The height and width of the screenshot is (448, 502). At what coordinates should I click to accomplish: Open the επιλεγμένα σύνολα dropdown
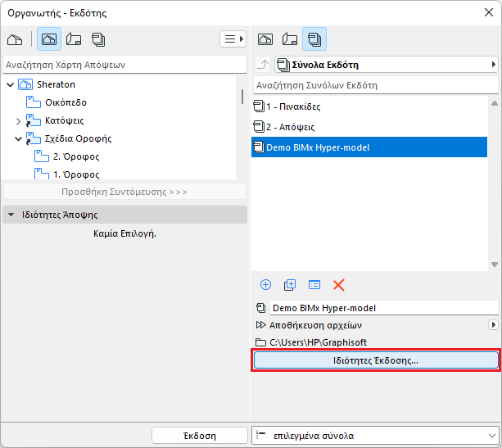(x=375, y=436)
